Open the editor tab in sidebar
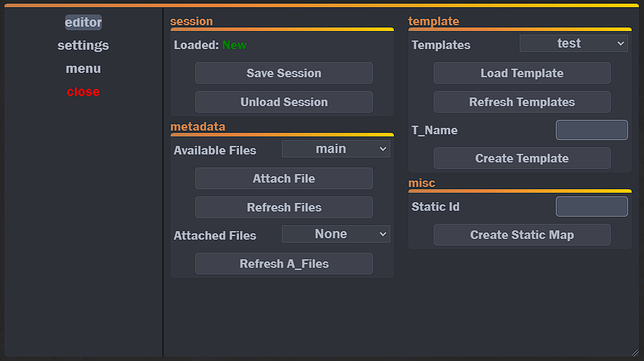644x361 pixels. tap(83, 22)
